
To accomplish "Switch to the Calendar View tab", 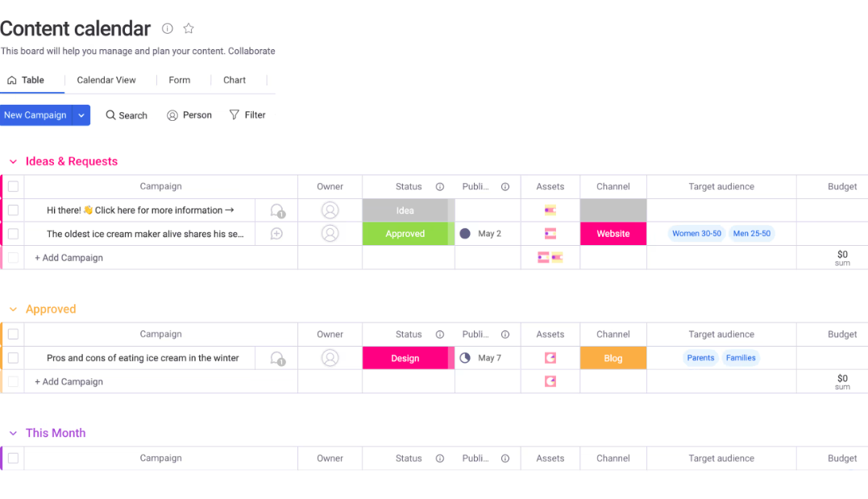I will coord(106,81).
